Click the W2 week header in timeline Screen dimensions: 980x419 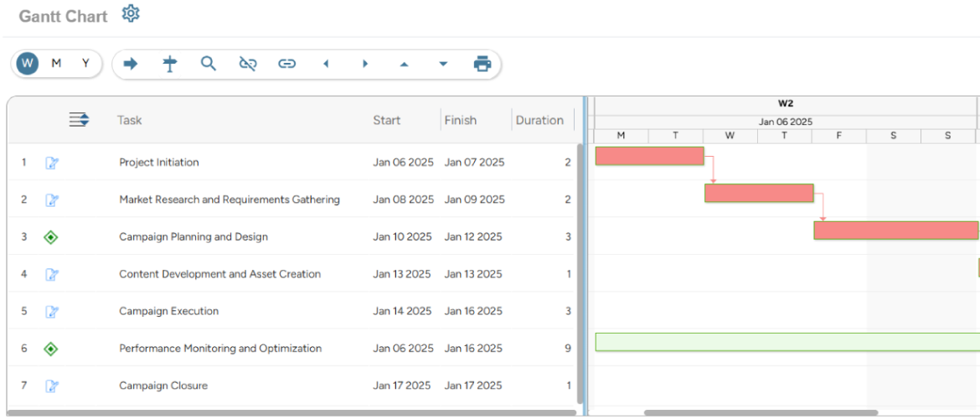pyautogui.click(x=786, y=104)
